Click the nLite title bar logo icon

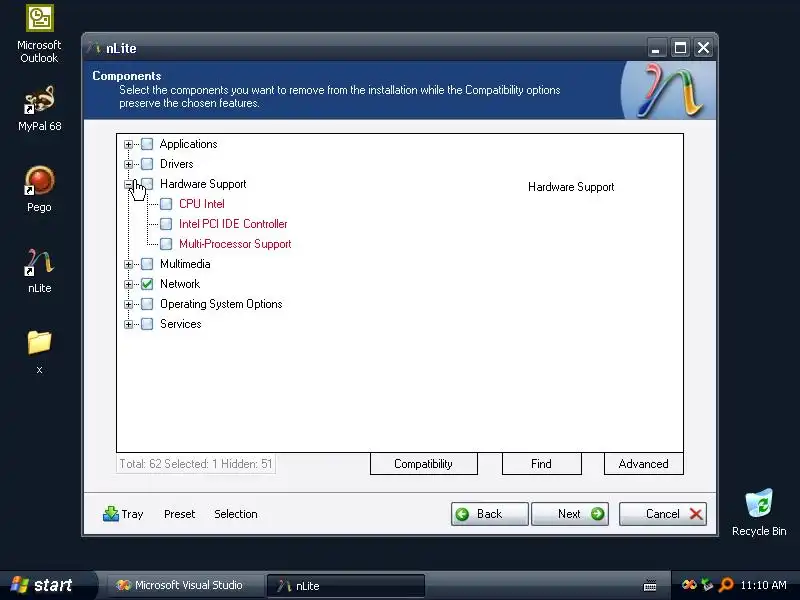pyautogui.click(x=94, y=48)
